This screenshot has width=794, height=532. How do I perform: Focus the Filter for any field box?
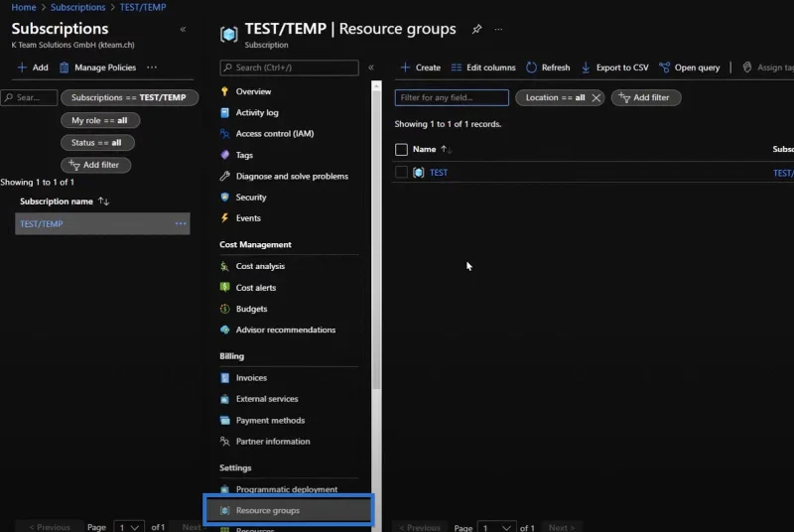(x=452, y=97)
